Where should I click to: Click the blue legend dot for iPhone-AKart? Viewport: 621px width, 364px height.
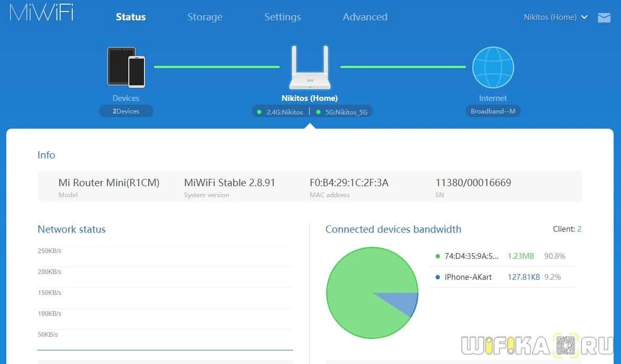[x=438, y=277]
